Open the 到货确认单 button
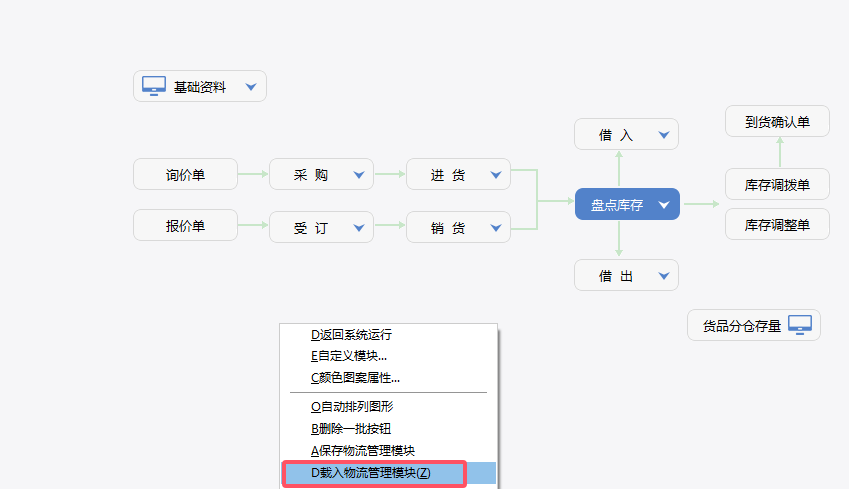Screen dimensions: 849x489 (777, 123)
